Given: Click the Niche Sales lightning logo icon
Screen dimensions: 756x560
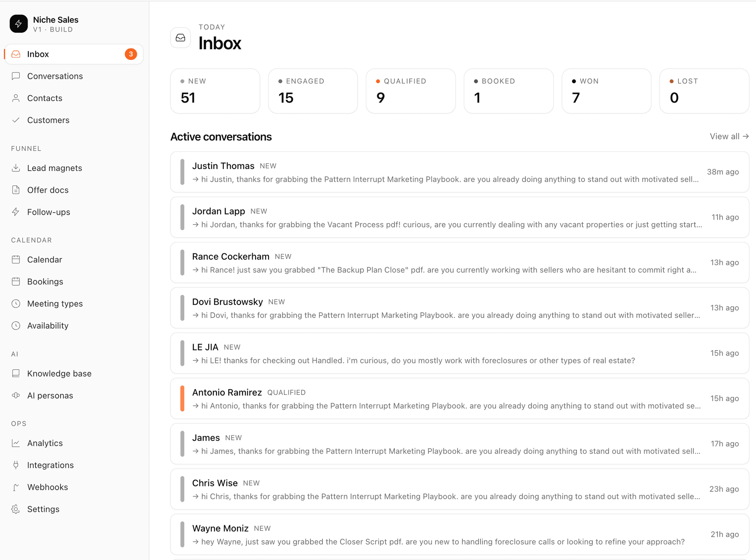Looking at the screenshot, I should click(19, 24).
